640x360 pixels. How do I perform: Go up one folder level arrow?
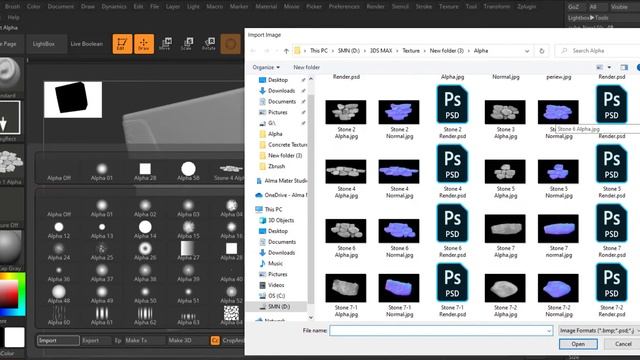click(286, 51)
